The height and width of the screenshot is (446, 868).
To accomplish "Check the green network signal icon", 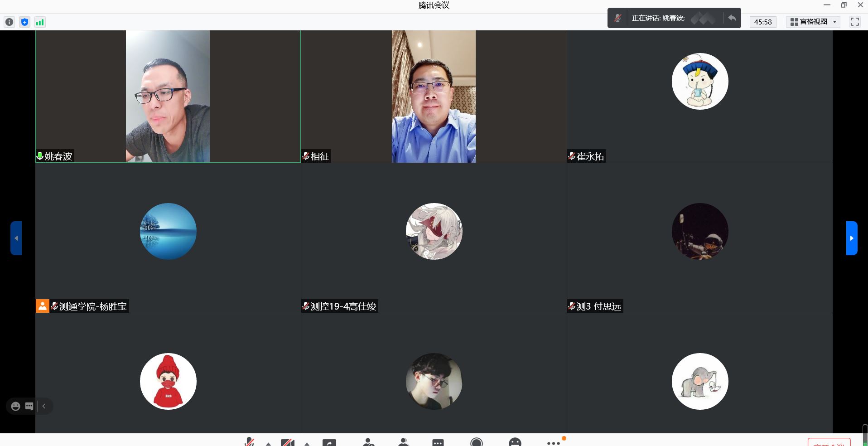I will (x=40, y=22).
